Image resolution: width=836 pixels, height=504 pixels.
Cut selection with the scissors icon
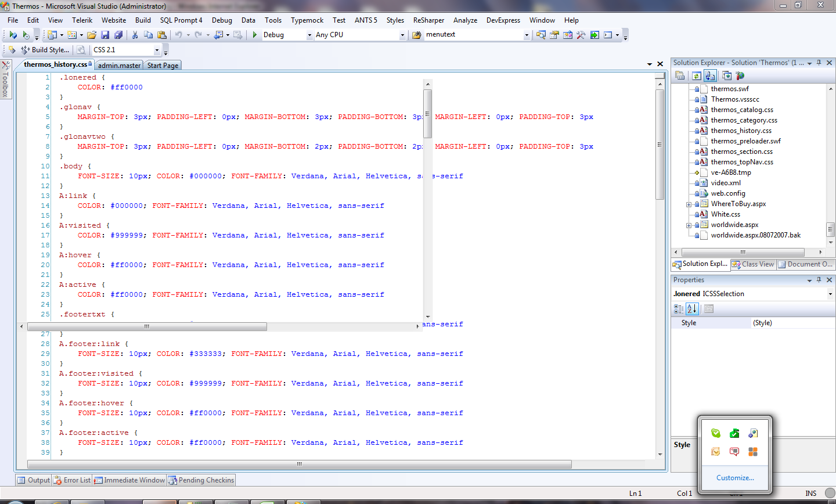tap(135, 35)
